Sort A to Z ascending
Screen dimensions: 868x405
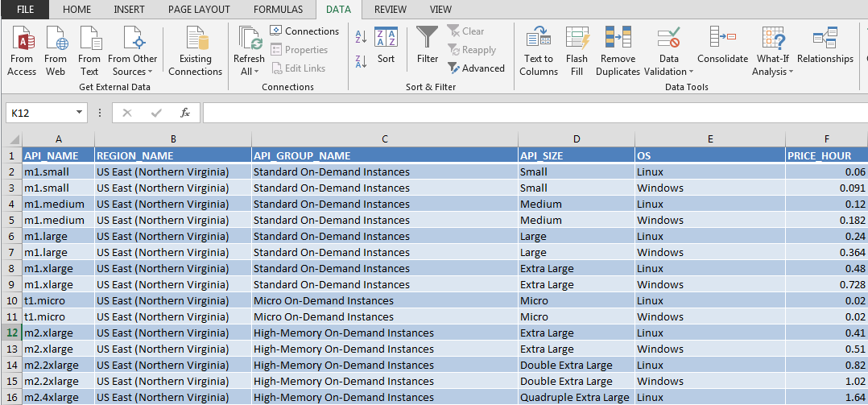coord(361,37)
